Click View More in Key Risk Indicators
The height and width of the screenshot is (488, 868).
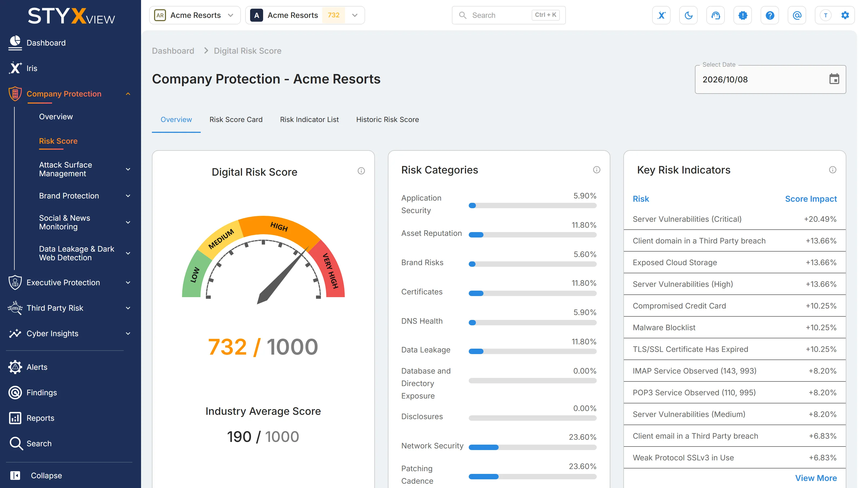pyautogui.click(x=816, y=478)
